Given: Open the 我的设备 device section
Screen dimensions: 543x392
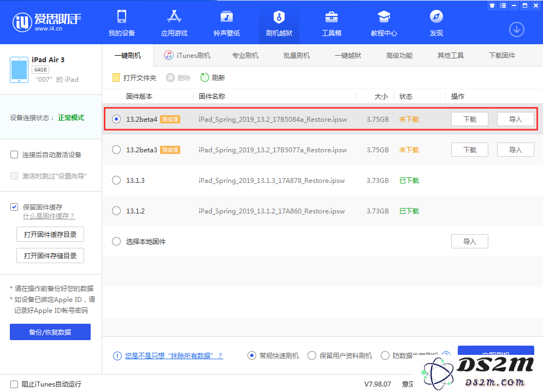Looking at the screenshot, I should pos(122,23).
